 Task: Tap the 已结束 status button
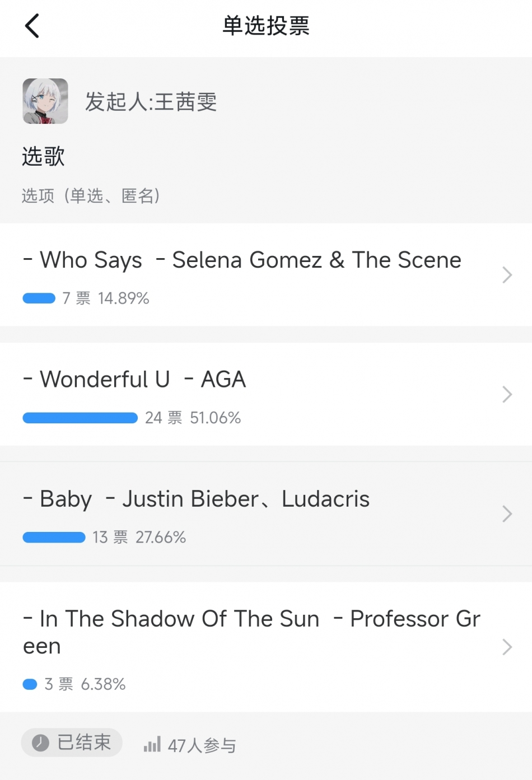[72, 742]
